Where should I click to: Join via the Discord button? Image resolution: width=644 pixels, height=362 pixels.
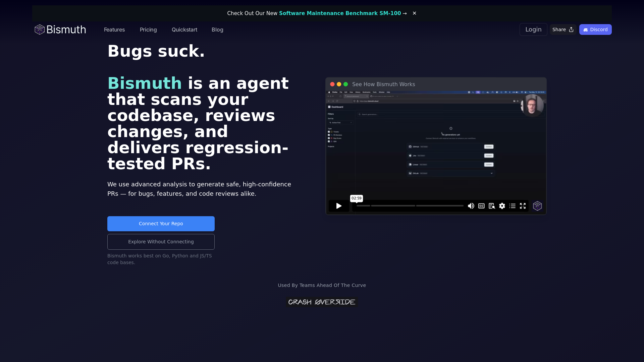(595, 29)
